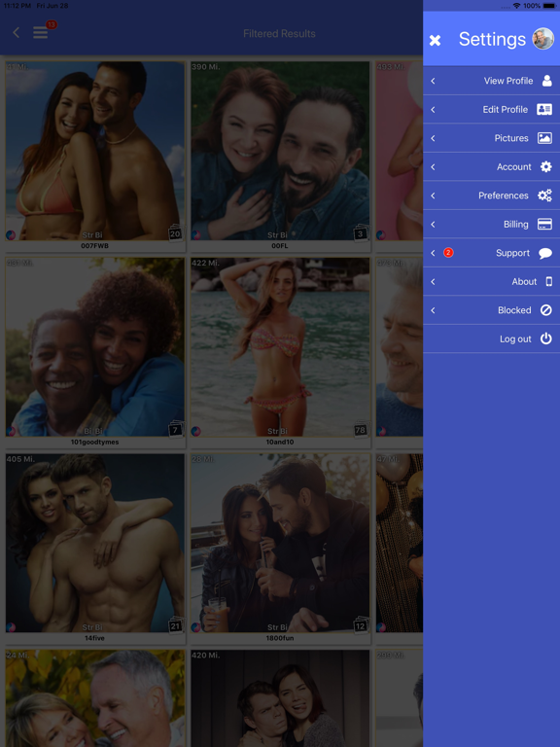Open the Edit Profile menu item
560x747 pixels.
pos(491,109)
